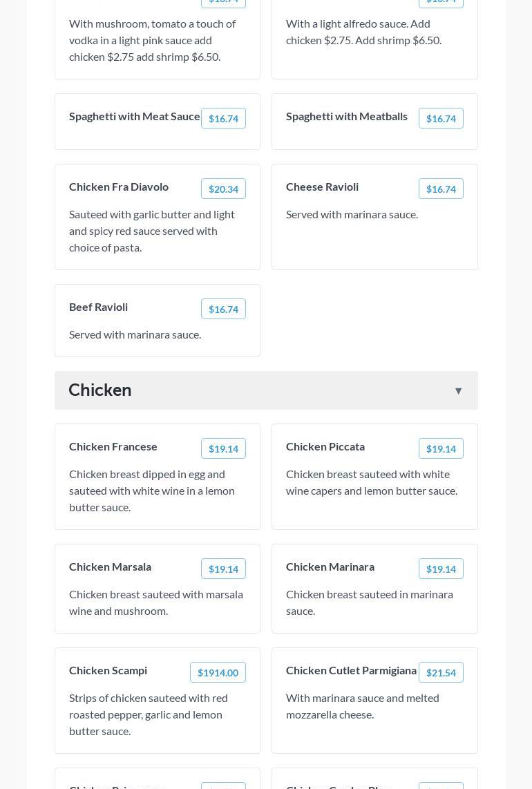This screenshot has width=532, height=789.
Task: Click the $21.54 price button
Action: click(441, 673)
